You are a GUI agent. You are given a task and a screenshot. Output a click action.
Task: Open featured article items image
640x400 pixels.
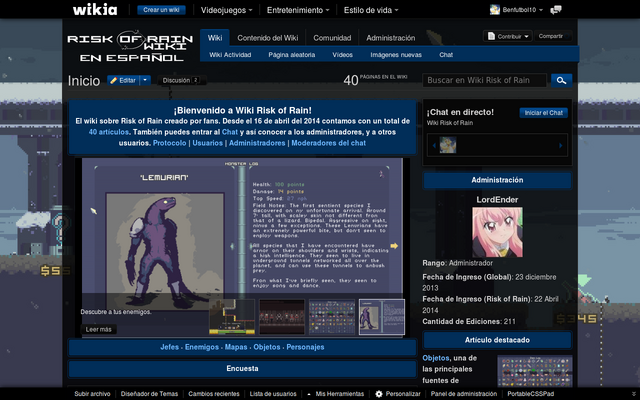[x=535, y=371]
